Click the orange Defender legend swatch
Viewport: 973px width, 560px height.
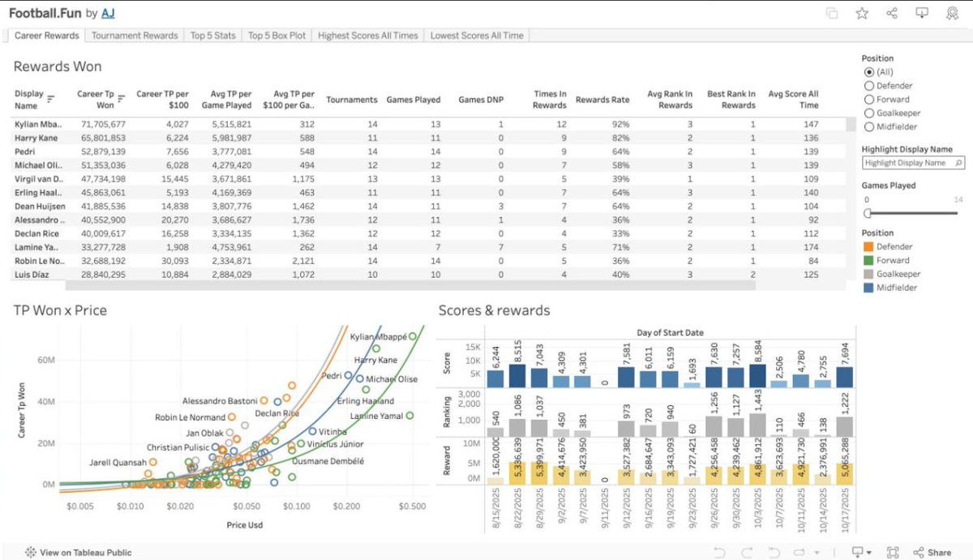(868, 246)
